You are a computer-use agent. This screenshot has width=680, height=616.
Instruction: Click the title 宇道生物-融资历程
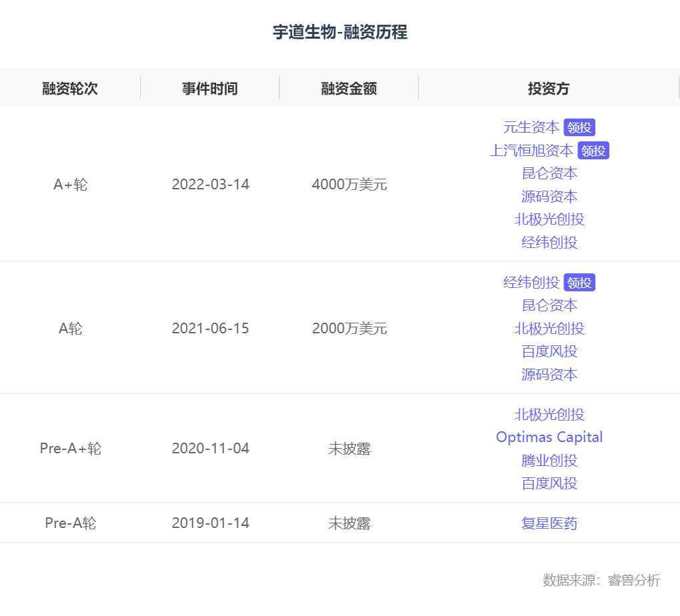(x=340, y=32)
